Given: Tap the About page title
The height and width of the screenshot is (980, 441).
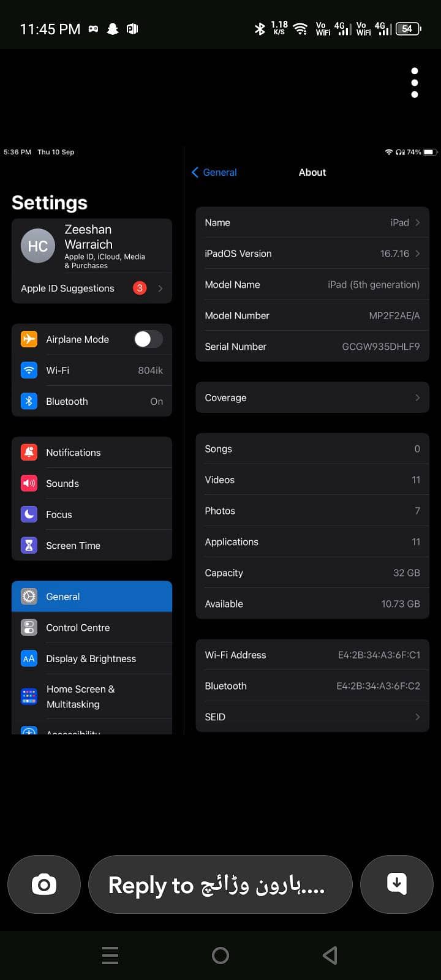Looking at the screenshot, I should pos(312,172).
